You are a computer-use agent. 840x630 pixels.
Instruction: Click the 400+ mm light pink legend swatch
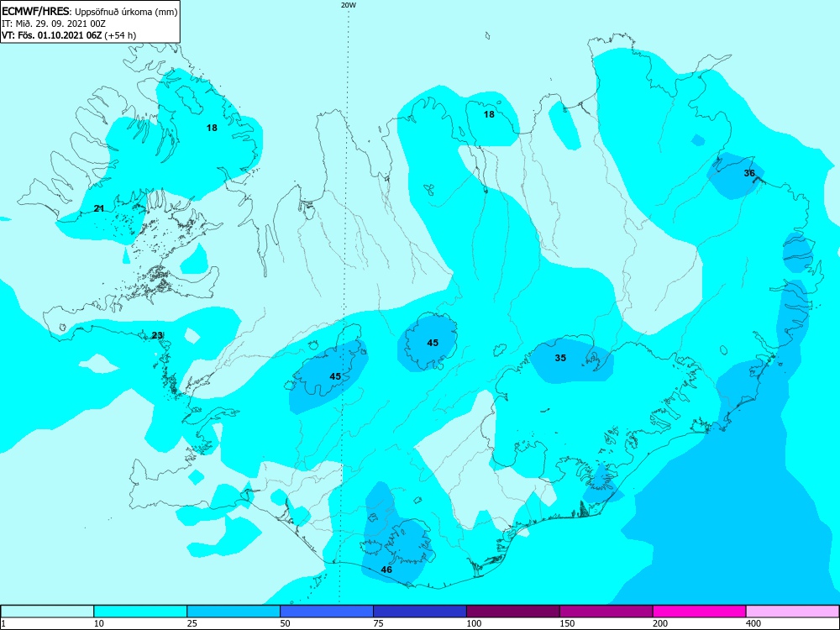tap(793, 612)
